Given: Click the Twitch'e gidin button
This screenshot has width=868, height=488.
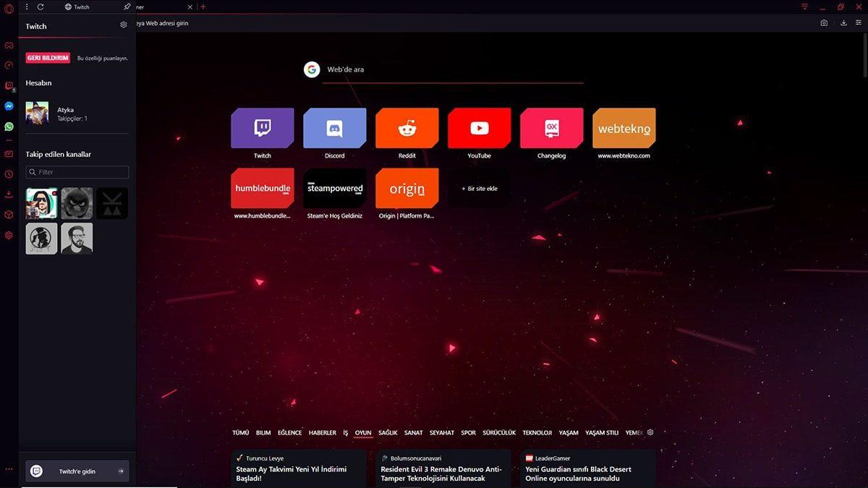Looking at the screenshot, I should click(x=77, y=471).
